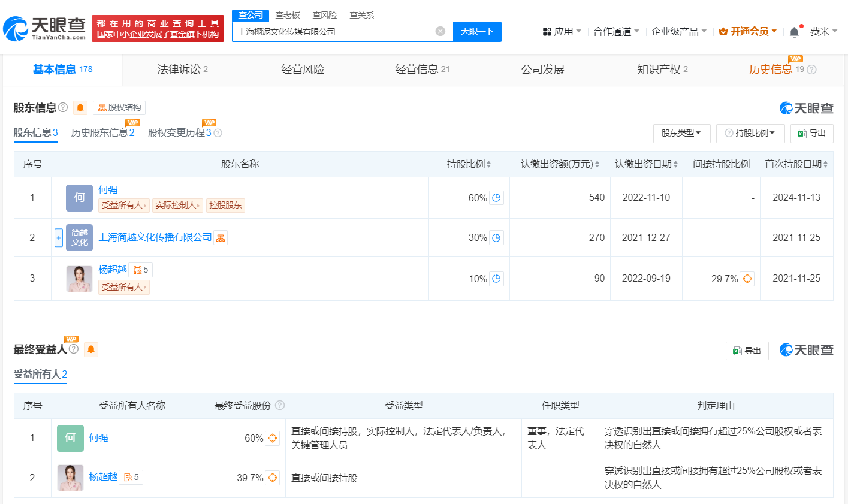Open the pie chart icon beside 60% shareholding
Screen dimensions: 848x504
pyautogui.click(x=496, y=198)
